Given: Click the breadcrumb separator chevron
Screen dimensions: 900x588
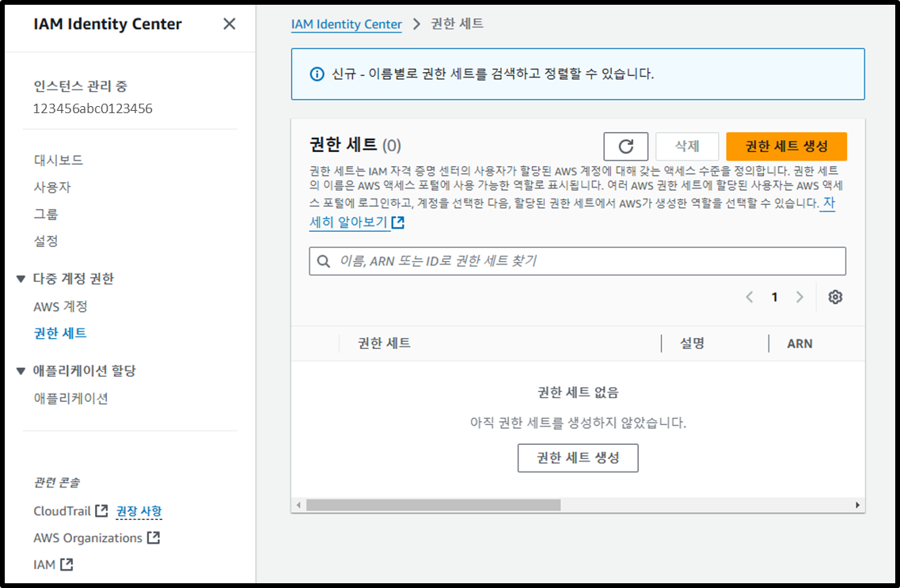Looking at the screenshot, I should (x=416, y=24).
